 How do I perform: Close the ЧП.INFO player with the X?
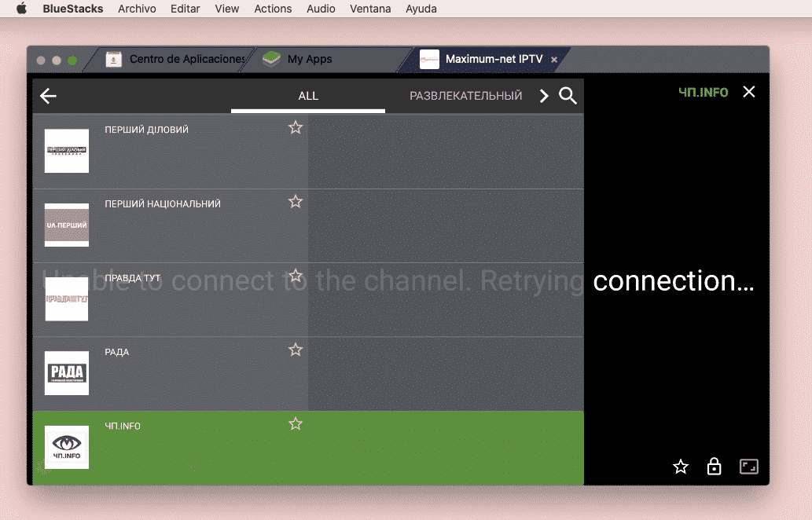point(748,91)
